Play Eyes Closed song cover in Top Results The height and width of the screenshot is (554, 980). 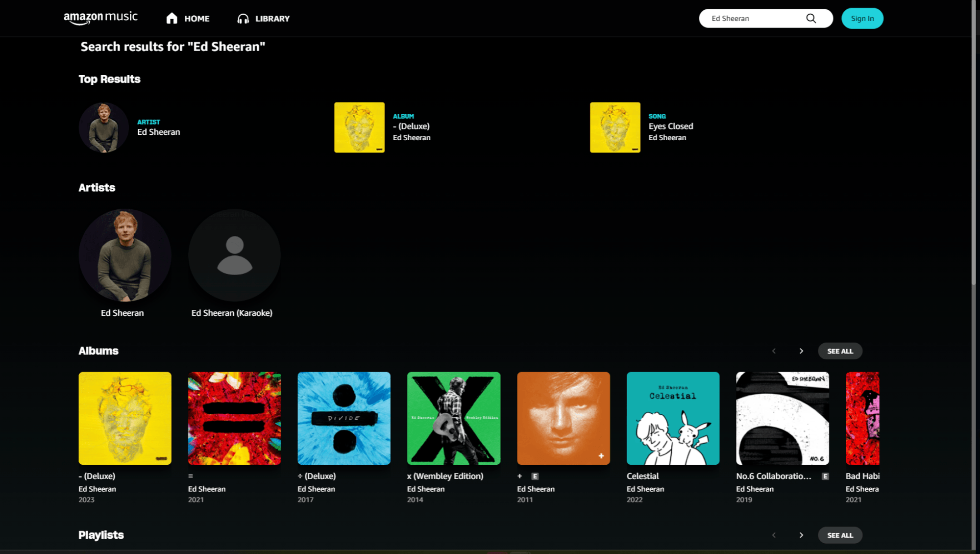click(x=615, y=127)
